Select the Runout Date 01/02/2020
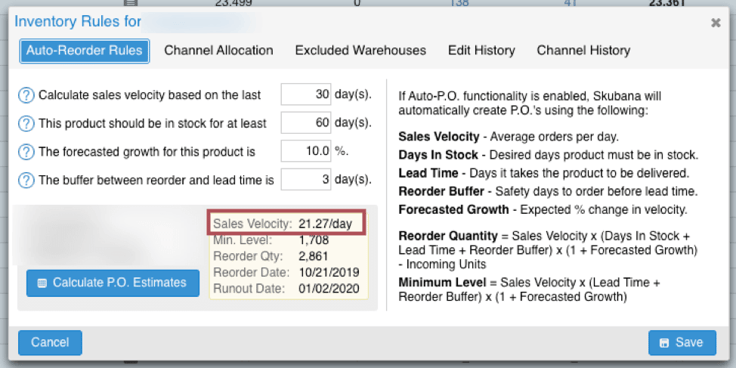 (329, 288)
